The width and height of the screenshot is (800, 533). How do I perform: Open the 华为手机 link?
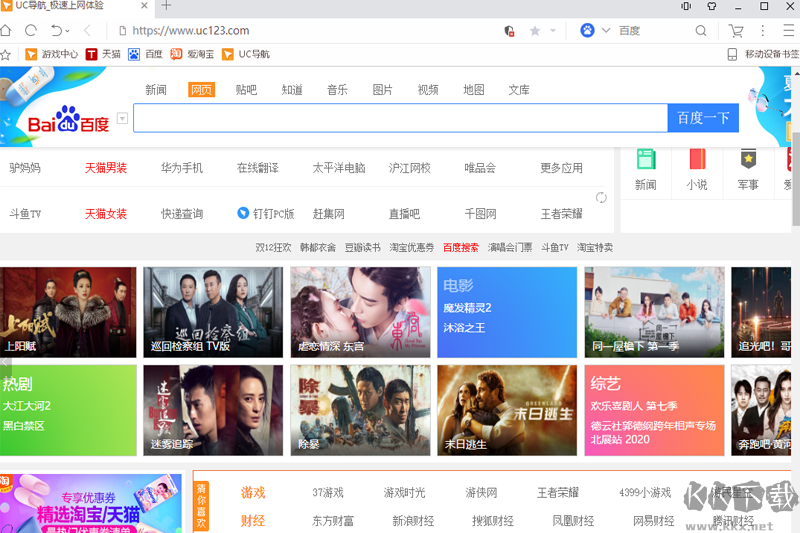pos(182,168)
